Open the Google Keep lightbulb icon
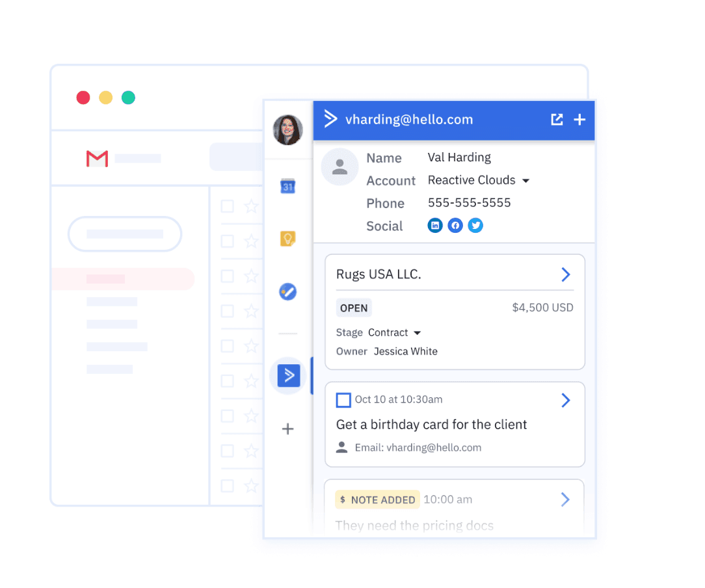The image size is (705, 588). (287, 238)
